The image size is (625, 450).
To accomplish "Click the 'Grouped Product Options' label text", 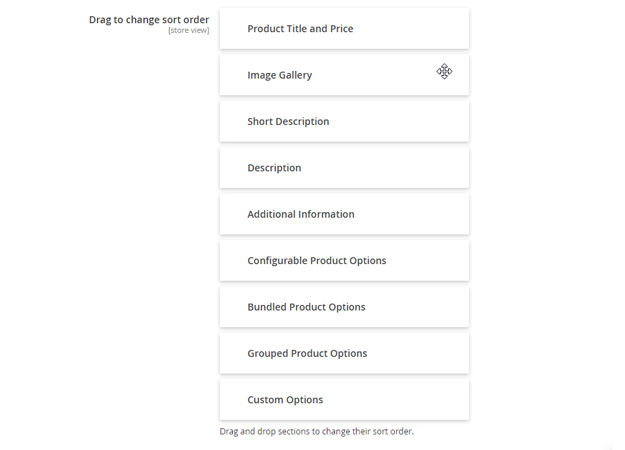I will pos(307,353).
